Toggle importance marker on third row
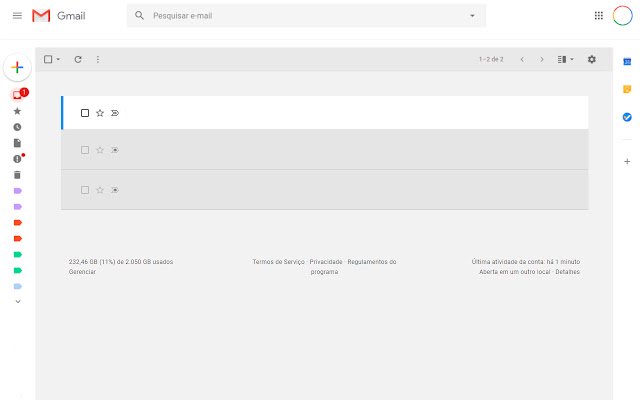Viewport: 640px width, 400px height. pyautogui.click(x=115, y=190)
